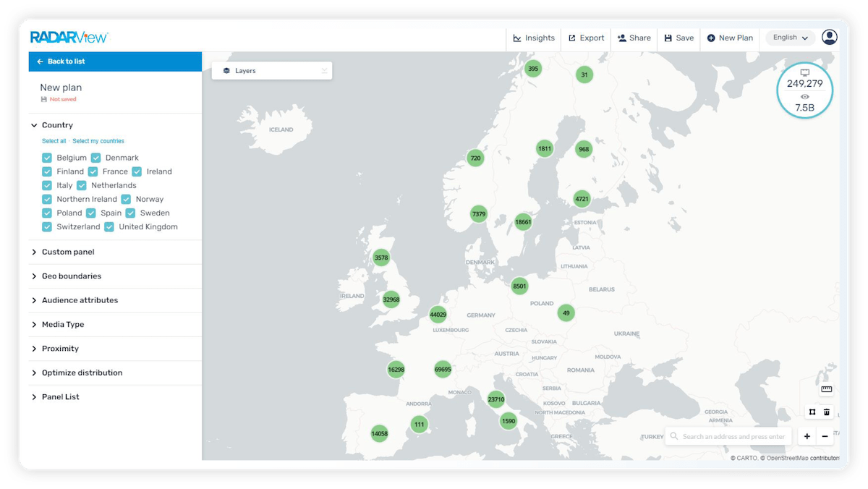
Task: Expand the Media Type section
Action: tap(115, 324)
